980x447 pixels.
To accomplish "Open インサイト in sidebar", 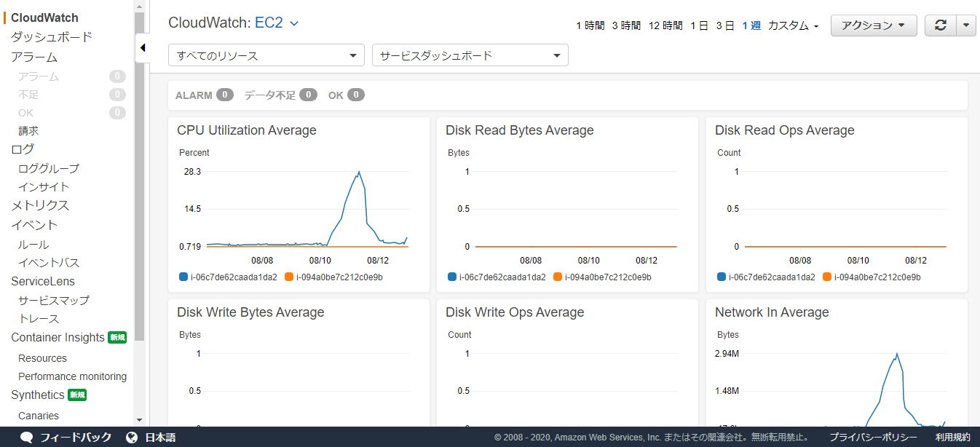I will pos(44,187).
